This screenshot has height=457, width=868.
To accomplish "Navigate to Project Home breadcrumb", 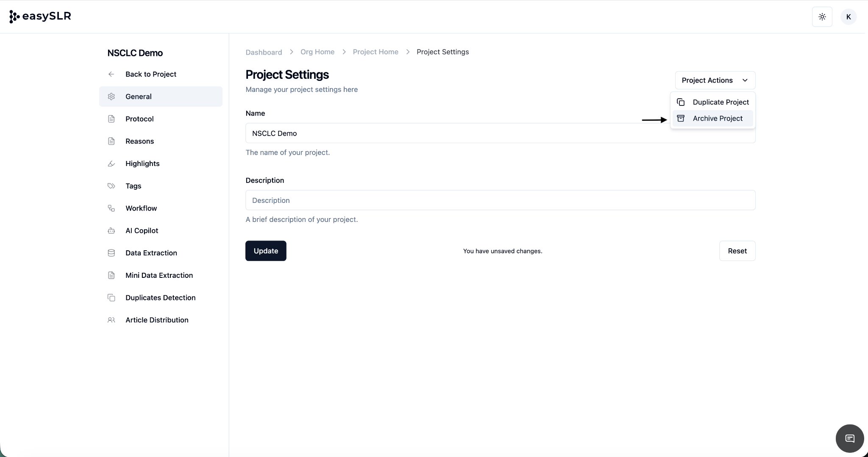I will [x=375, y=52].
